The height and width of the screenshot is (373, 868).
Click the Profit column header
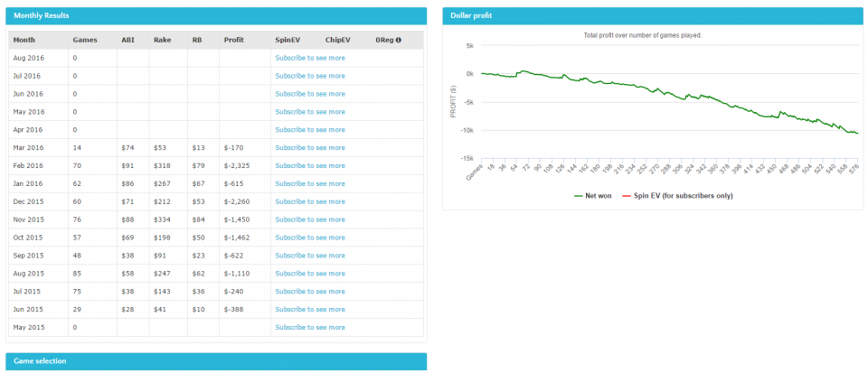click(x=233, y=40)
